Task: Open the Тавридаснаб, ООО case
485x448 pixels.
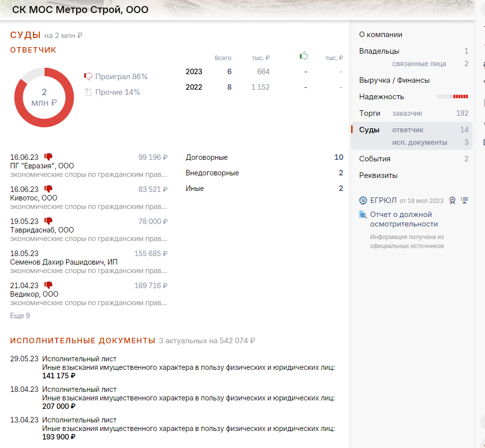Action: [x=42, y=230]
